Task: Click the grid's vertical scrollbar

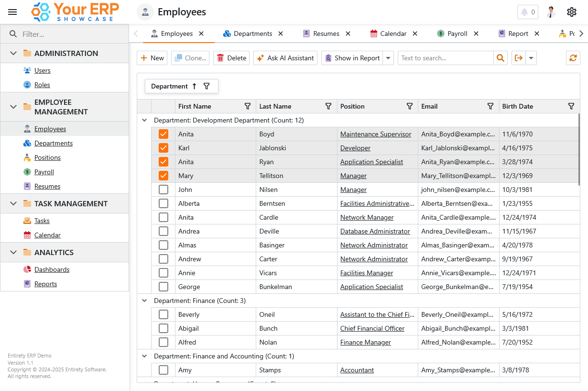Action: click(x=579, y=149)
